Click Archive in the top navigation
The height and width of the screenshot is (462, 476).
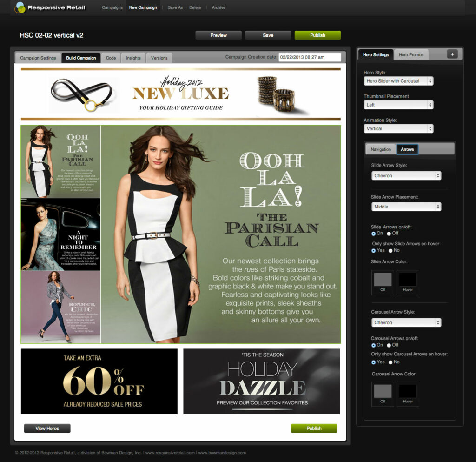pyautogui.click(x=218, y=7)
